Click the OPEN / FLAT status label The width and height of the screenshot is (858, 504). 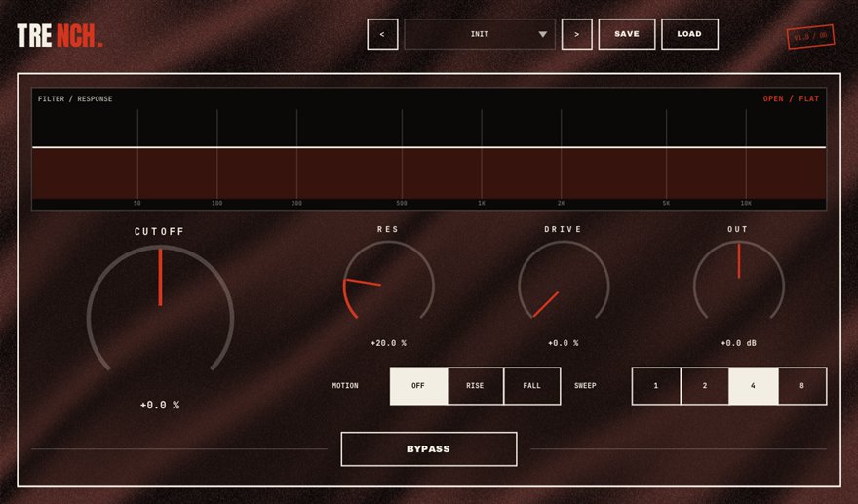pyautogui.click(x=792, y=99)
